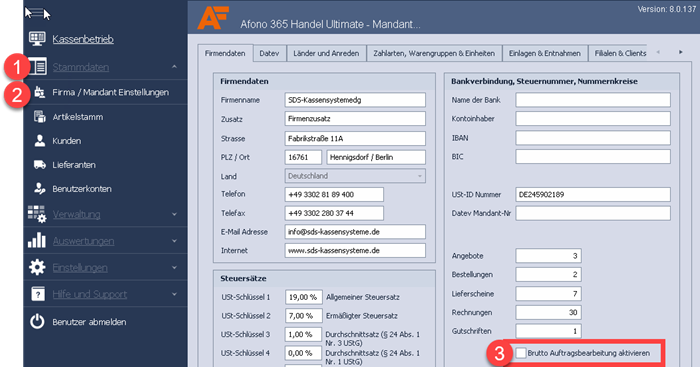The height and width of the screenshot is (367, 700).
Task: Click the Ort field Hennigsdorf / Berlin
Action: (376, 157)
